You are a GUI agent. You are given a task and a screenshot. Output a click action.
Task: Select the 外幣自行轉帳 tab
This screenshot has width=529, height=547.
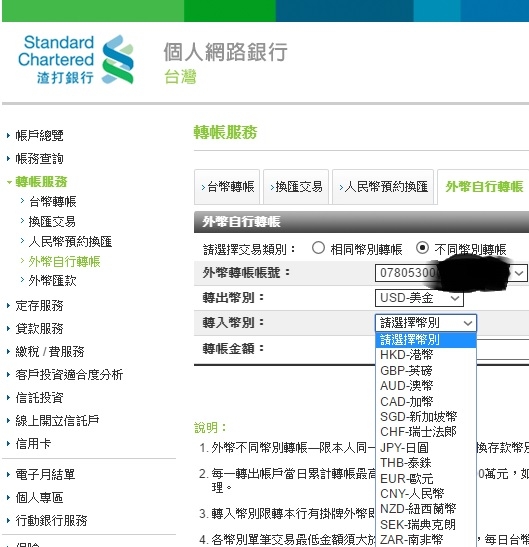click(484, 187)
